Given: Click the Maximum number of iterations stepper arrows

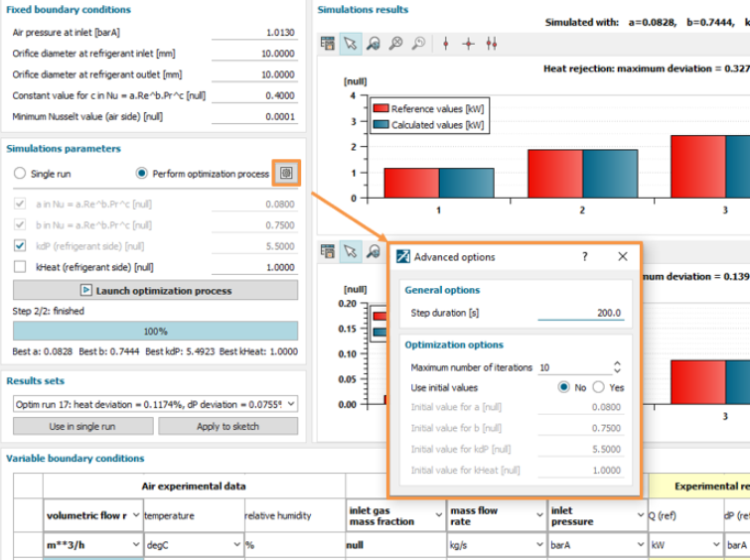Looking at the screenshot, I should (617, 367).
